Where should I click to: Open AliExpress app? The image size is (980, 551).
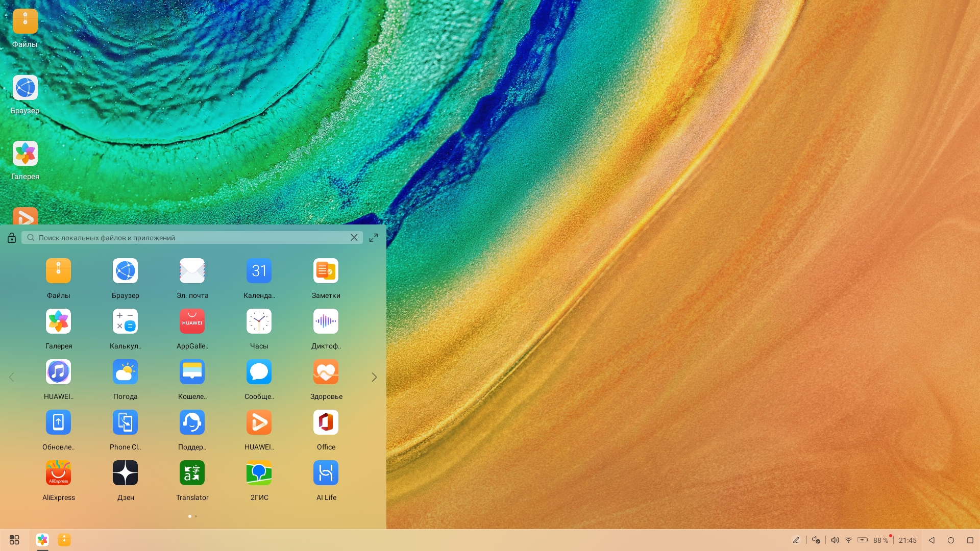58,473
